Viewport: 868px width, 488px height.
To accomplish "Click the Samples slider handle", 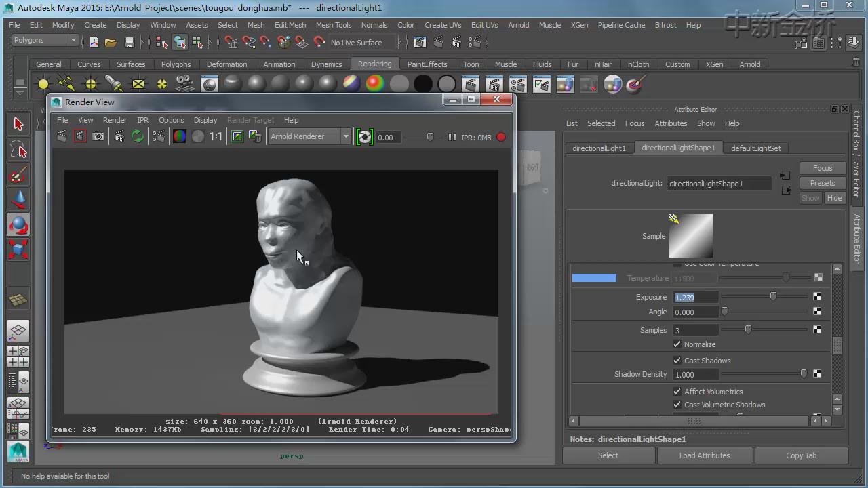I will pos(748,329).
